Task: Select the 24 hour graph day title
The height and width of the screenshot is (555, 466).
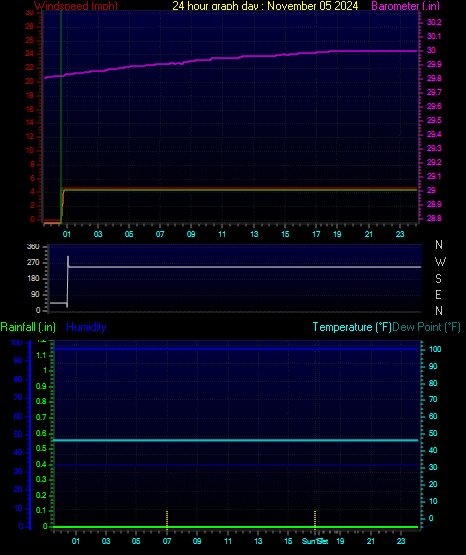Action: click(x=265, y=5)
